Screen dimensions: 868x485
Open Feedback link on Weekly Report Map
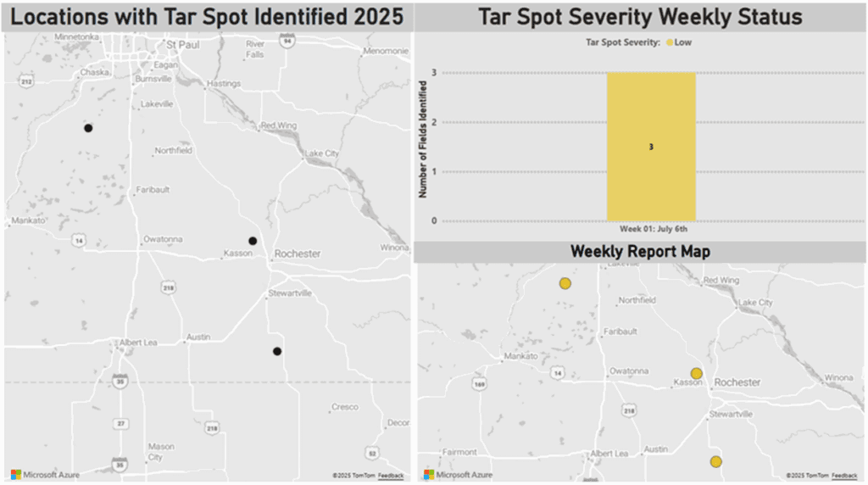click(844, 476)
